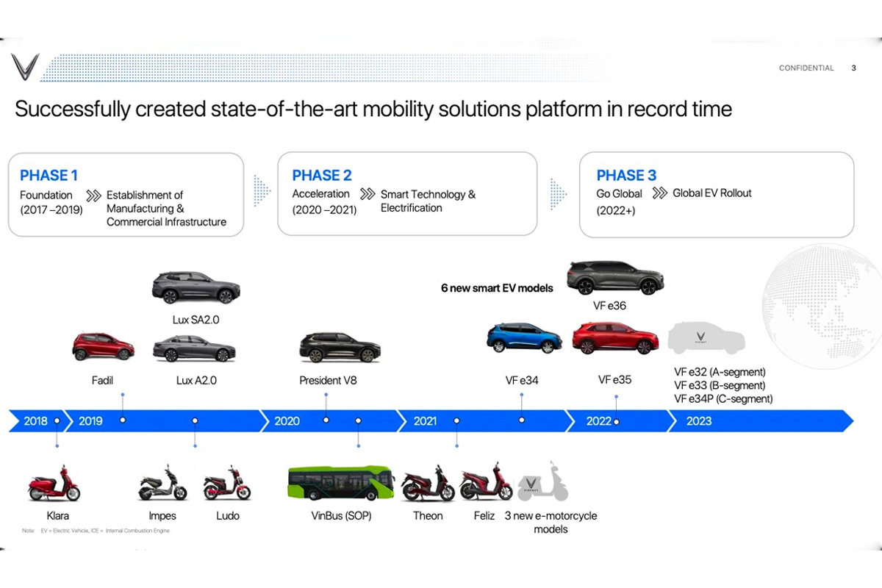Click 'Acceleration (2020–2021)' text
This screenshot has height=588, width=882.
[324, 201]
